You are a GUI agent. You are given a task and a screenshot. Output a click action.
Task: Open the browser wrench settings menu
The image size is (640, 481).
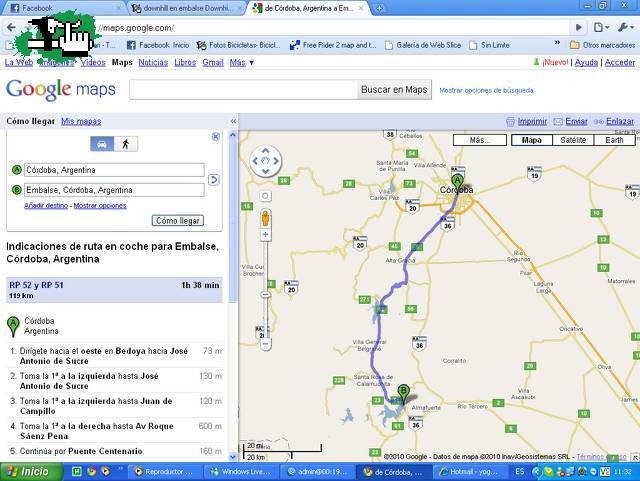(624, 27)
